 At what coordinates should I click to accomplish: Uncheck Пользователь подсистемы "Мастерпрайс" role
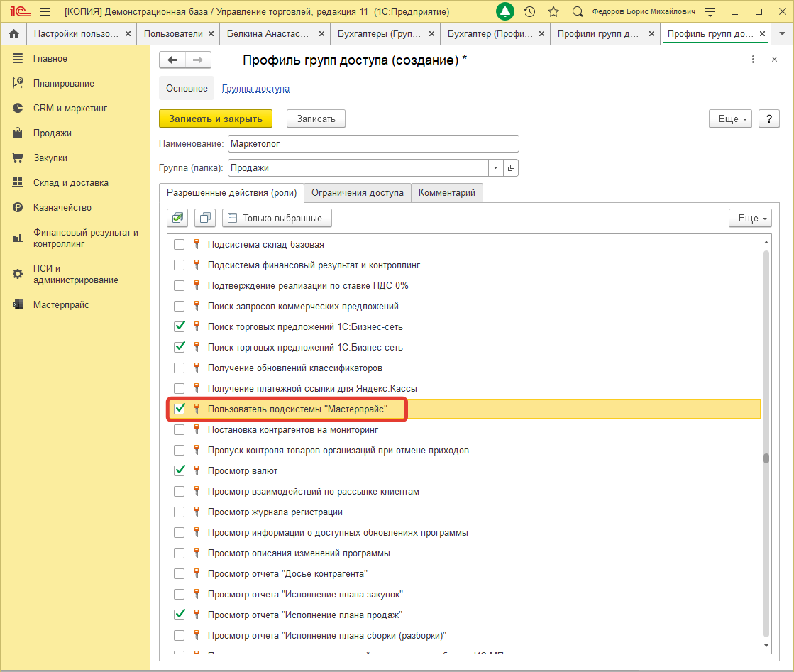(180, 409)
